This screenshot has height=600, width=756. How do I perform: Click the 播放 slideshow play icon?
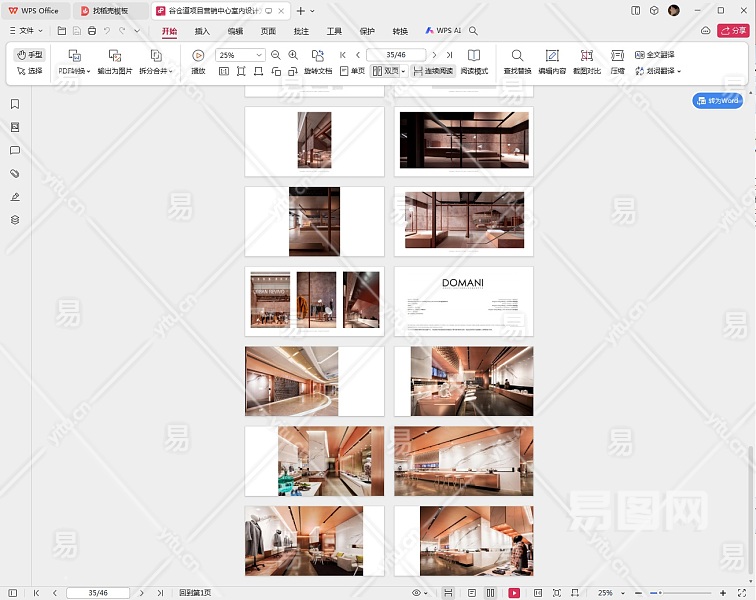click(198, 56)
